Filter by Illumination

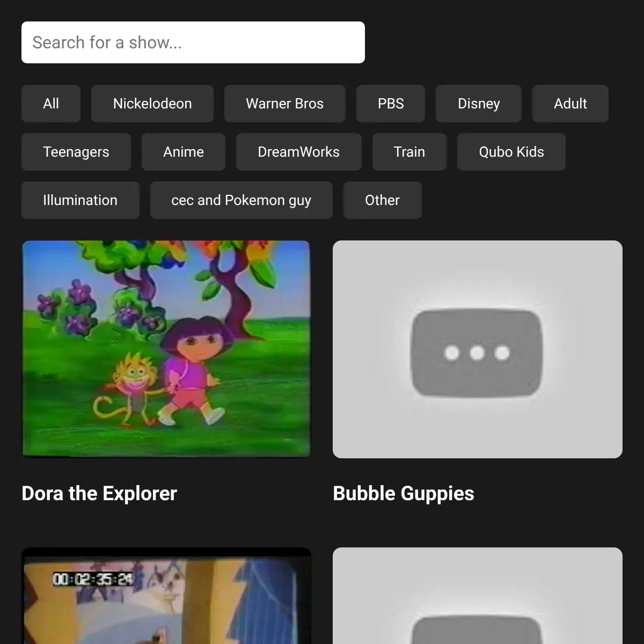[x=80, y=200]
